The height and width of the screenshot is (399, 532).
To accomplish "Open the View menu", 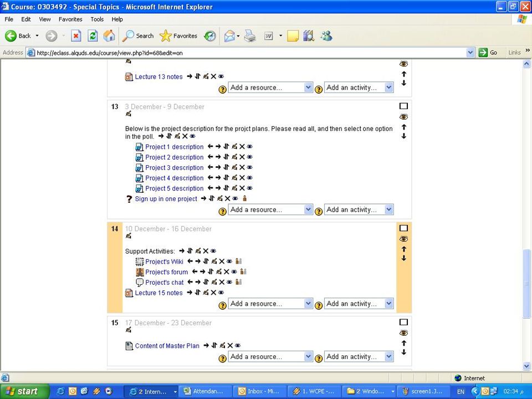I will point(44,19).
